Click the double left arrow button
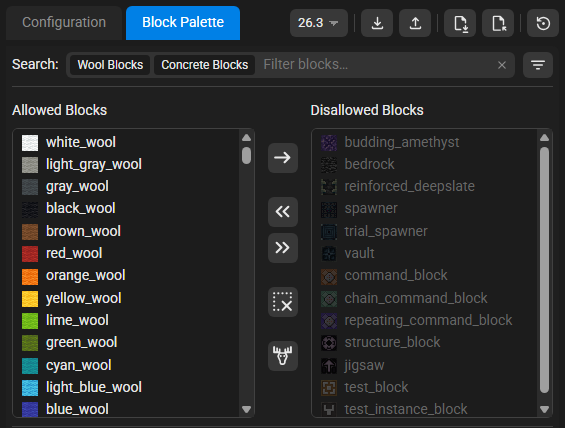Image resolution: width=565 pixels, height=428 pixels. [x=282, y=211]
